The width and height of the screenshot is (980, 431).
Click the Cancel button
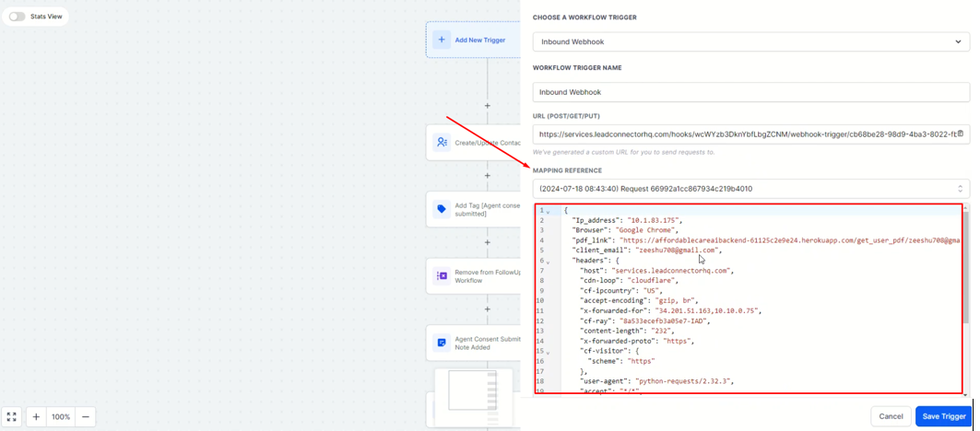tap(891, 416)
